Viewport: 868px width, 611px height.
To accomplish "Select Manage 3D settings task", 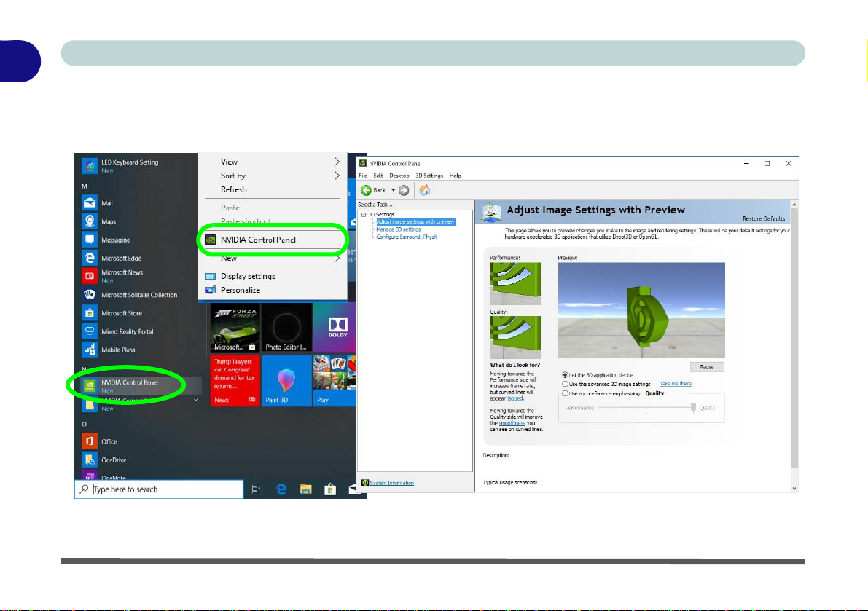I will [398, 229].
